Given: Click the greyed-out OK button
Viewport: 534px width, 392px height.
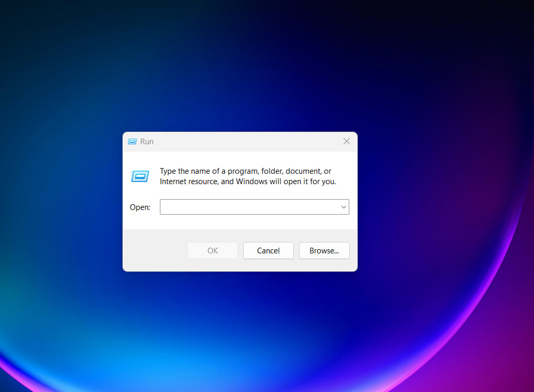Looking at the screenshot, I should coord(213,250).
